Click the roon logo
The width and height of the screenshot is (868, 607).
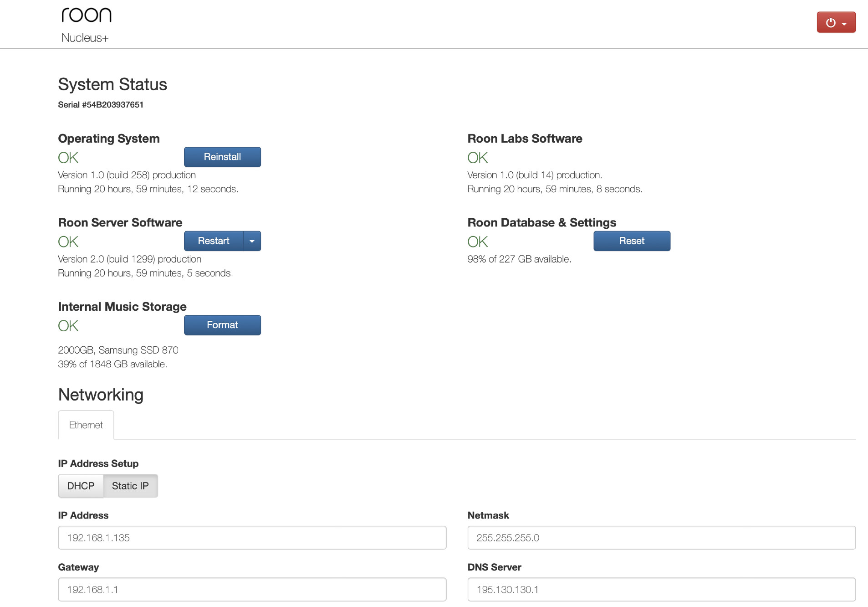87,15
